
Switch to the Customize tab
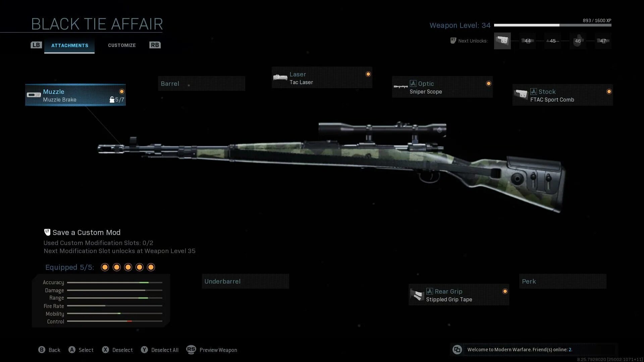click(122, 45)
